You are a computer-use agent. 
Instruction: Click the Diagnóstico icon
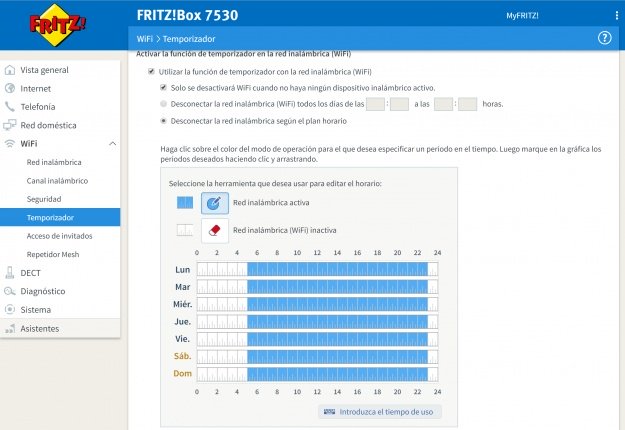point(10,291)
